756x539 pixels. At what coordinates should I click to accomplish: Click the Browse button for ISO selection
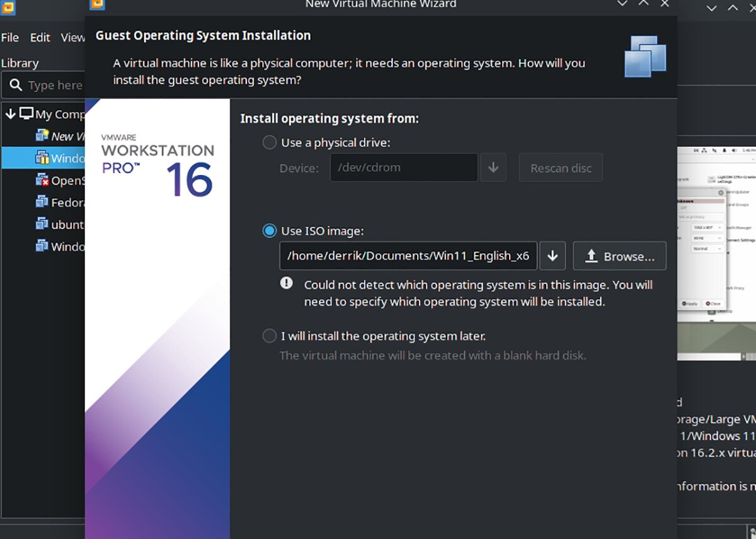click(619, 256)
